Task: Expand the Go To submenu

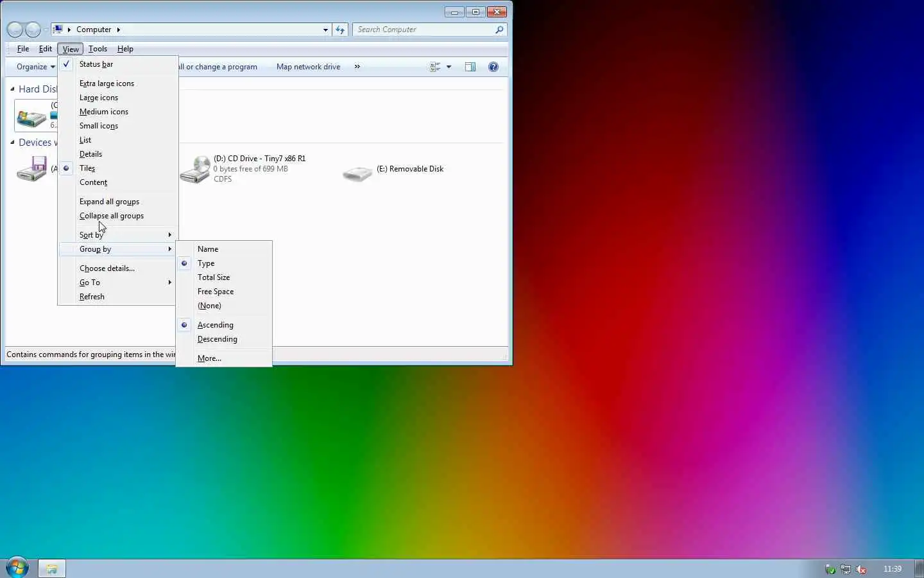Action: pos(117,283)
